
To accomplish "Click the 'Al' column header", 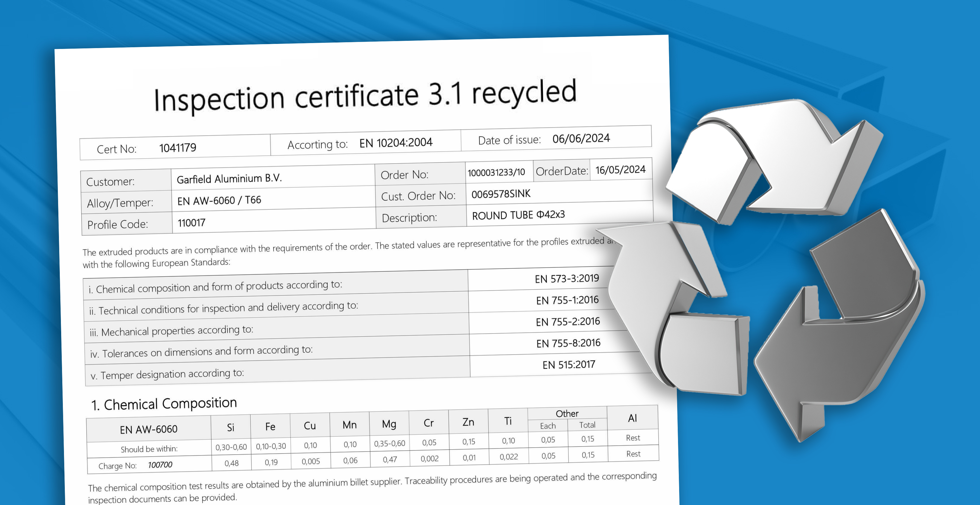I will (x=632, y=418).
